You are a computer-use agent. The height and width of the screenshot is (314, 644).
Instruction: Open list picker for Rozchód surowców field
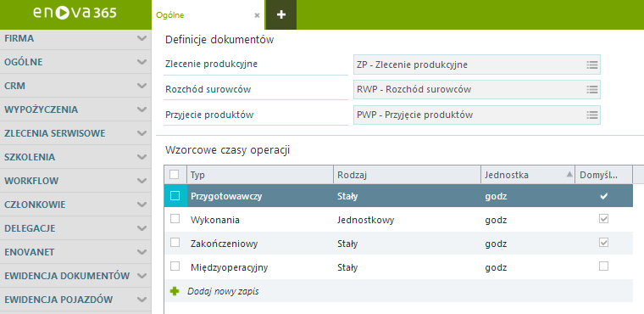591,89
